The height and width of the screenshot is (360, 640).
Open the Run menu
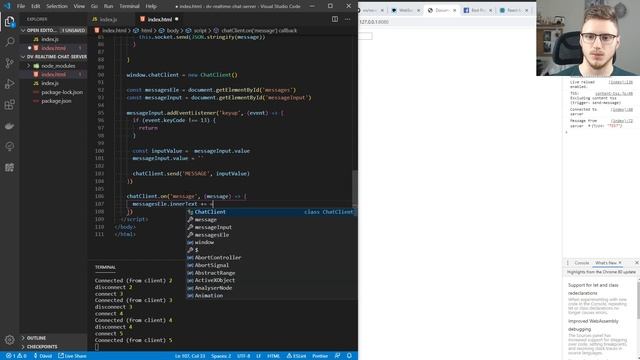click(109, 6)
